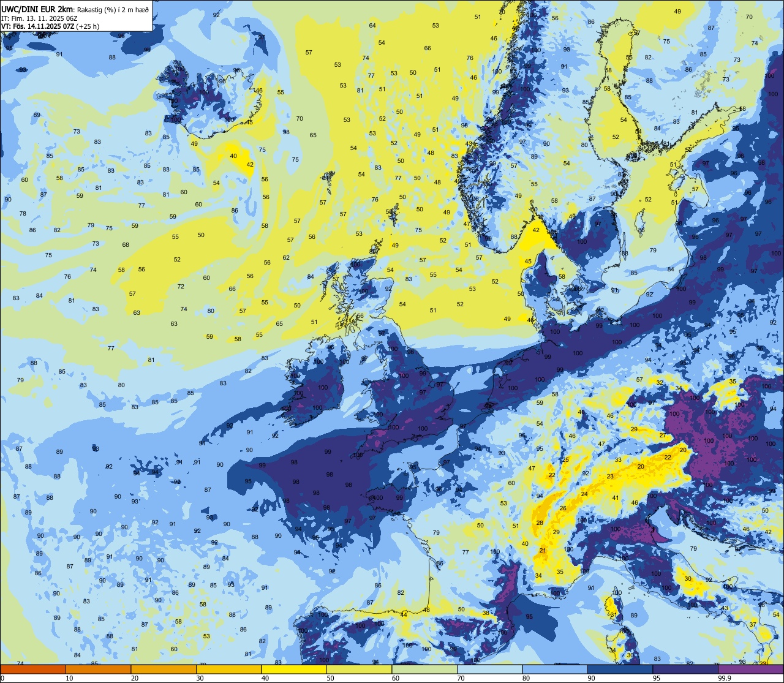Click the legend scale label '50'
784x683 pixels.
330,678
